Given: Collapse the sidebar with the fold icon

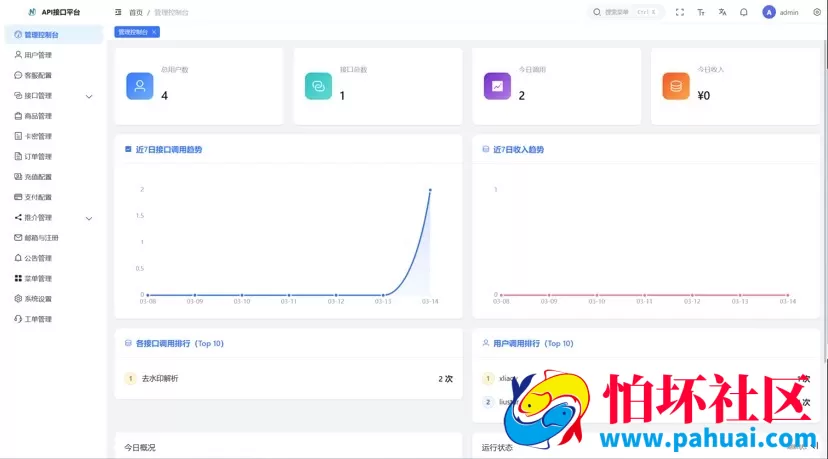Looking at the screenshot, I should pyautogui.click(x=118, y=13).
